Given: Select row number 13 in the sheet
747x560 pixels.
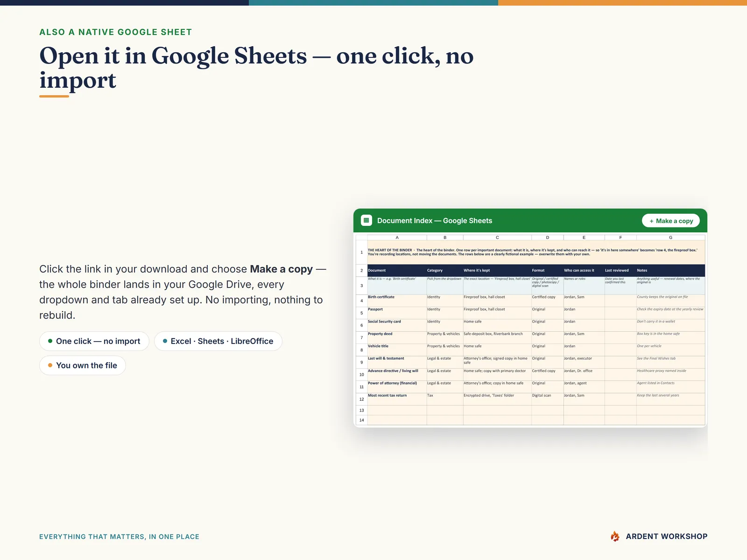Looking at the screenshot, I should click(x=361, y=410).
